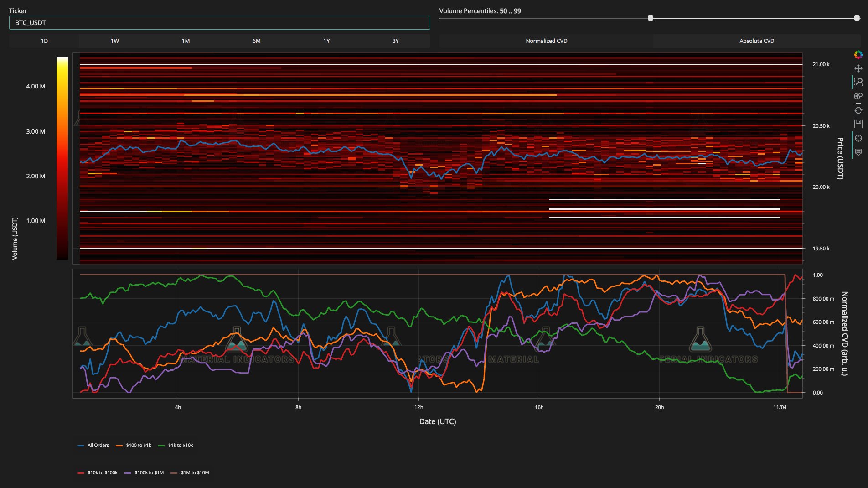868x488 pixels.
Task: Toggle the Crosshair tool
Action: pos(858,138)
